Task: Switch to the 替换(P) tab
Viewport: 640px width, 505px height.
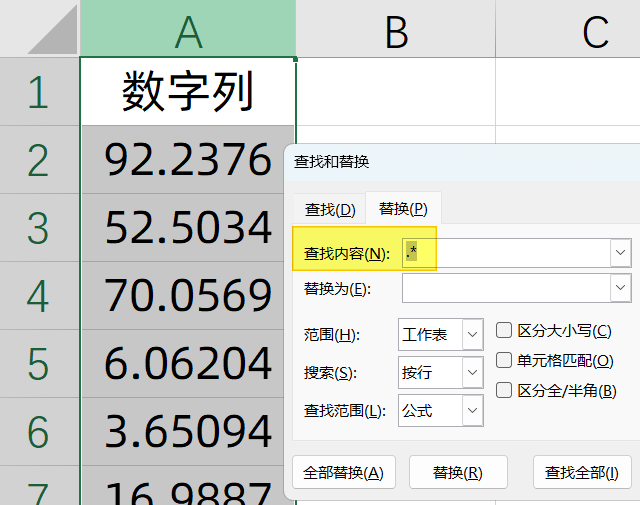Action: coord(403,209)
